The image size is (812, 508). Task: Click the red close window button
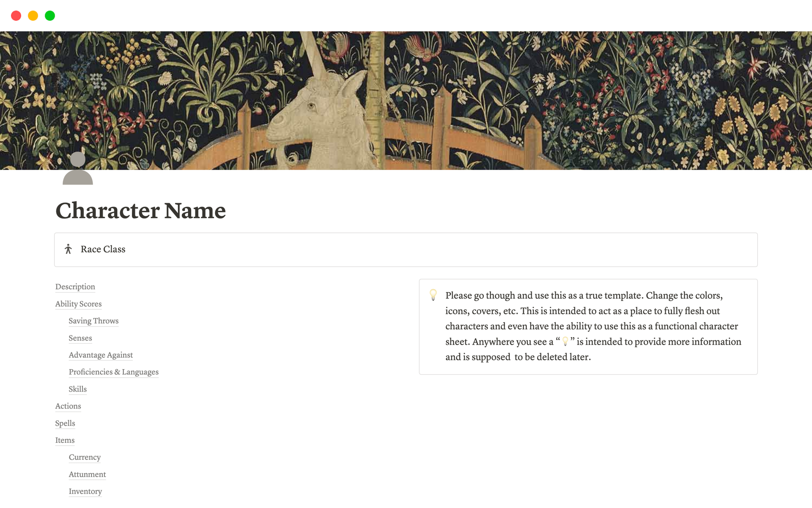coord(16,16)
